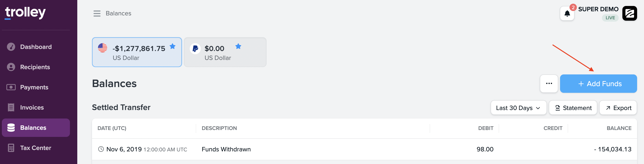
Task: Open the three-dots more options menu
Action: 549,84
